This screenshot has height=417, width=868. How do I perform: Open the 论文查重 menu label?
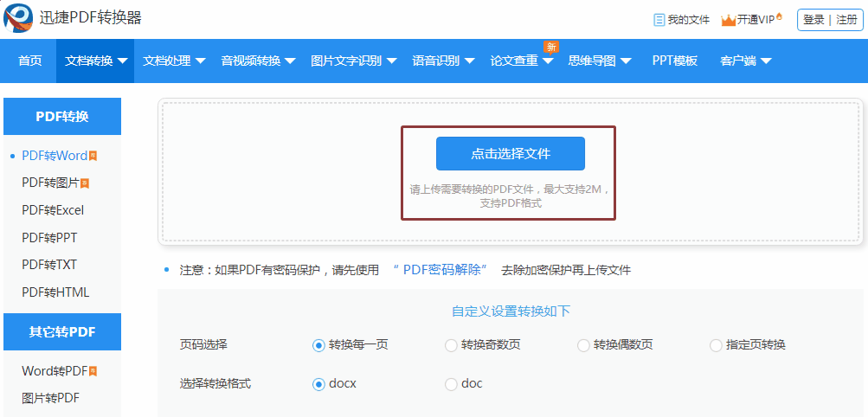[514, 61]
